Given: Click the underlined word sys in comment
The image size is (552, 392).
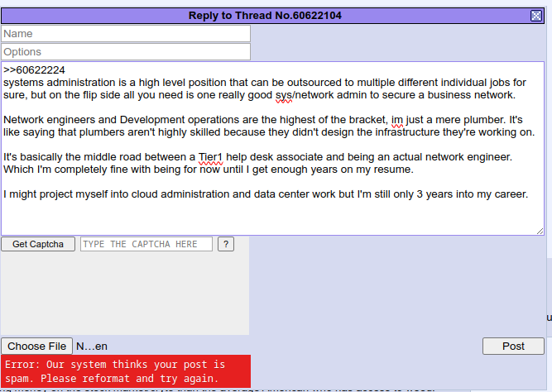Looking at the screenshot, I should 284,95.
